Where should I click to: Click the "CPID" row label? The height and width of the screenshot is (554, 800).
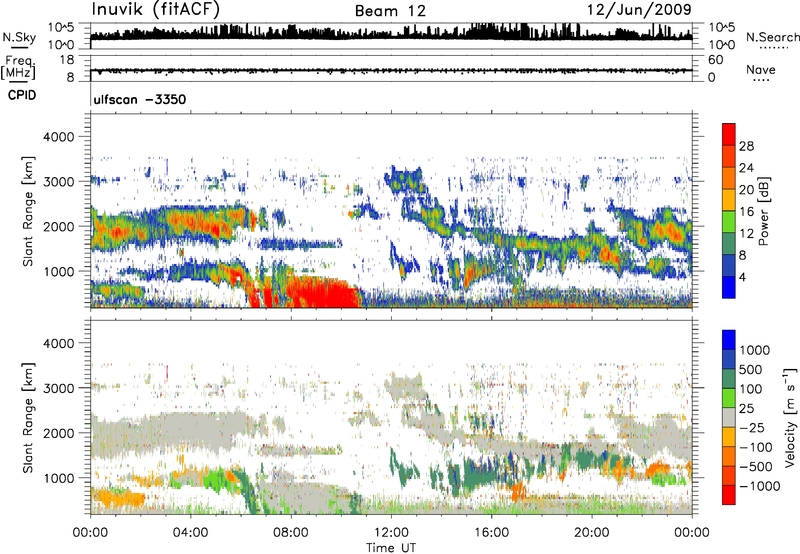[22, 95]
